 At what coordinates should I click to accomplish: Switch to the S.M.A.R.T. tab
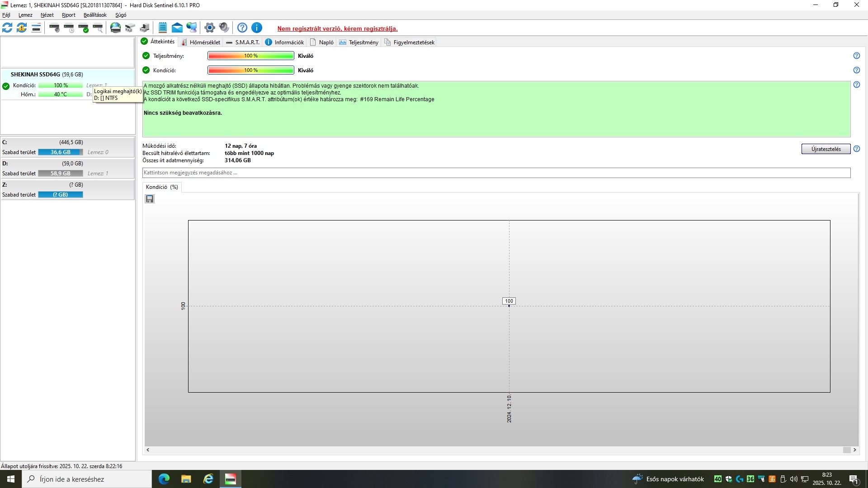(x=243, y=42)
